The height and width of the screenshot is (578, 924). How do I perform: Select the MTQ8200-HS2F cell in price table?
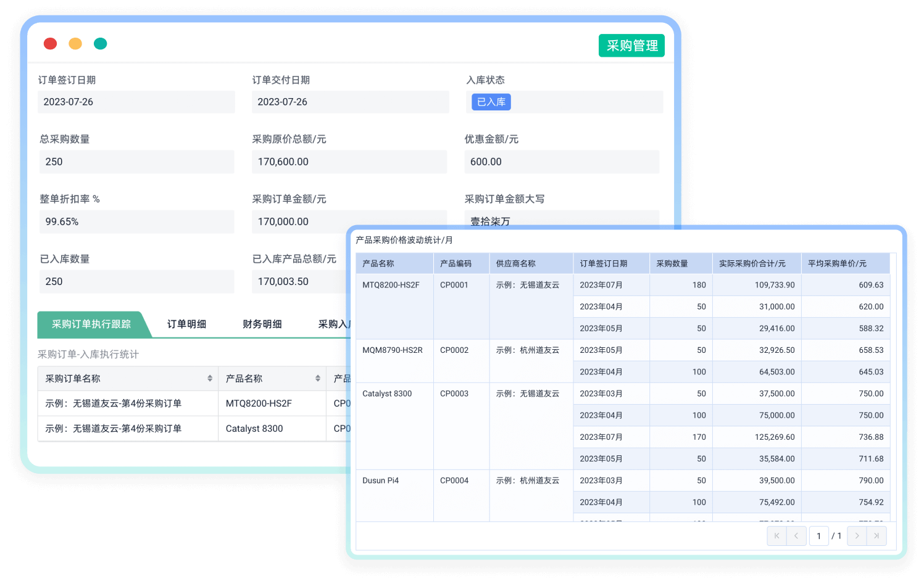391,285
